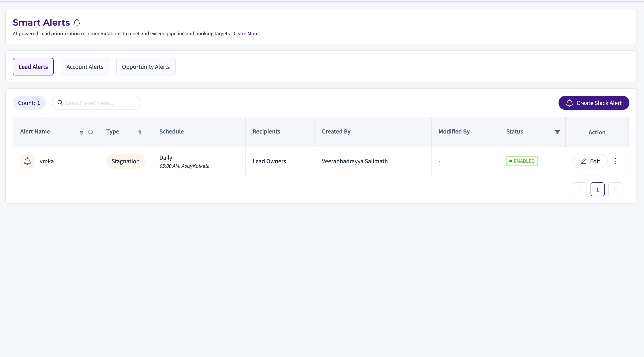
Task: Click the Daily schedule text
Action: (x=166, y=158)
